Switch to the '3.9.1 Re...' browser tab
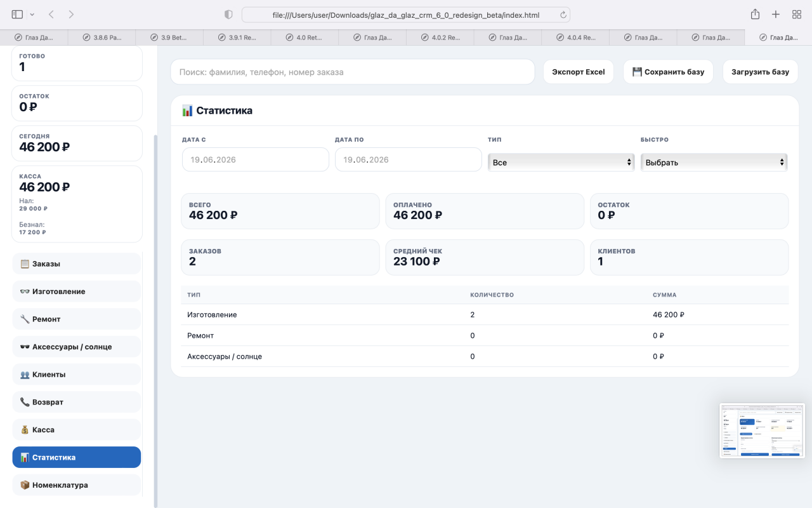Image resolution: width=812 pixels, height=508 pixels. 237,37
